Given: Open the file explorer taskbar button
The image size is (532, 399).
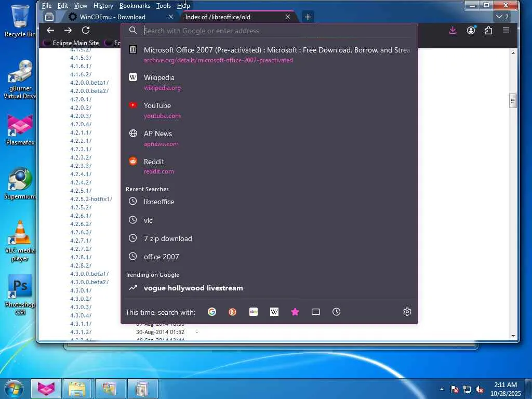Looking at the screenshot, I should 77,389.
